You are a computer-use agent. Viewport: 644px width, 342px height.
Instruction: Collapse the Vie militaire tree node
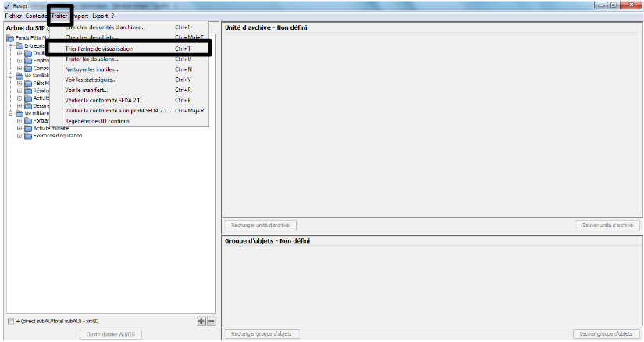pos(11,113)
